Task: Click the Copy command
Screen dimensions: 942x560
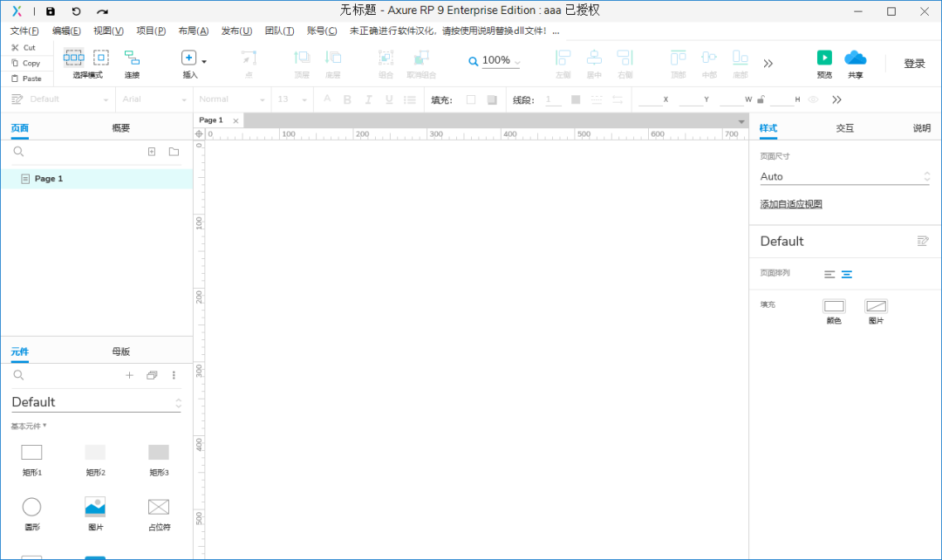Action: (x=26, y=63)
